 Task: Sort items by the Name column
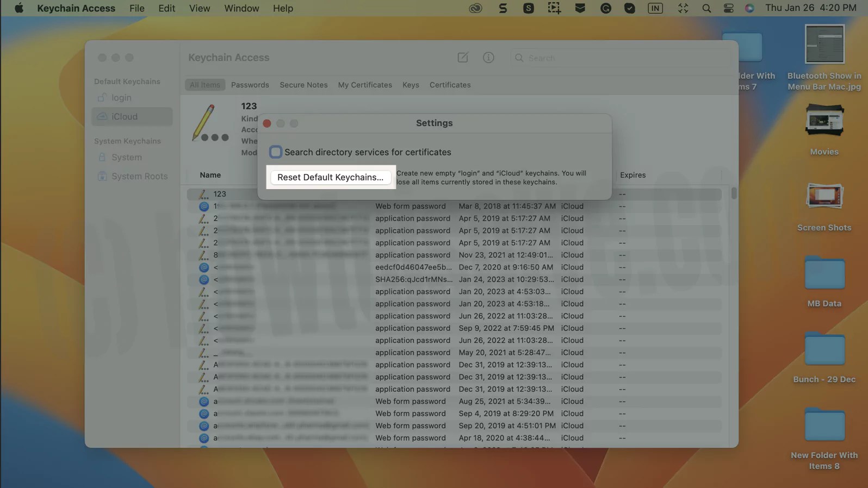[x=210, y=175]
